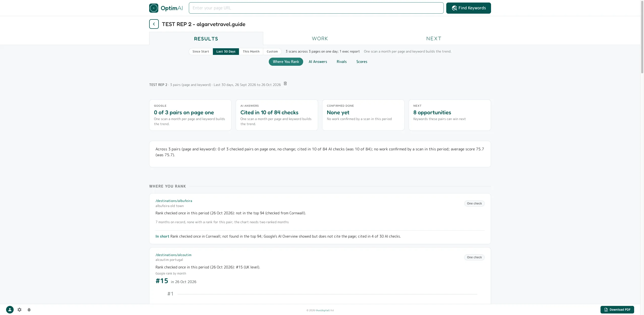Click the Google 0 of 3 pairs card
The width and height of the screenshot is (644, 315).
pyautogui.click(x=190, y=115)
